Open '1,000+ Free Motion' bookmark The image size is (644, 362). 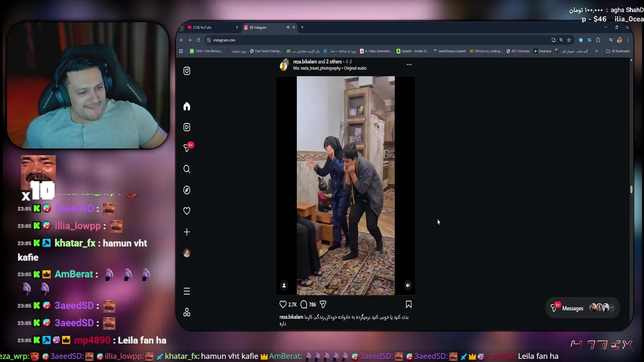206,51
